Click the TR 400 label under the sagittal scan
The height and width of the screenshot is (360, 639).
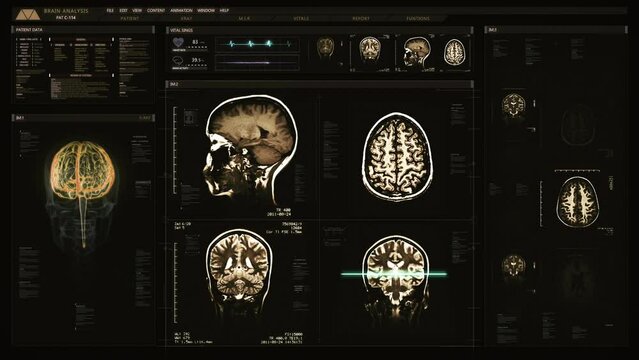coord(284,210)
